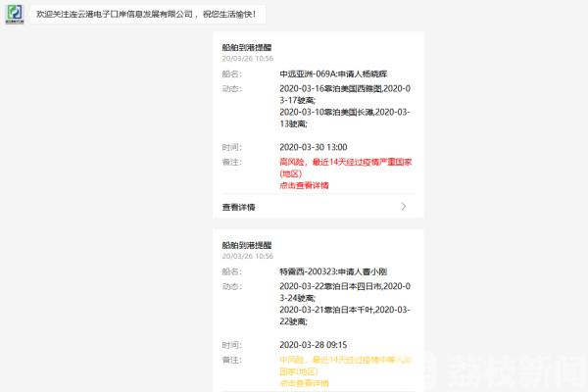Open 查看详情 on the first card
Screen dimensions: 588x392
(x=318, y=207)
